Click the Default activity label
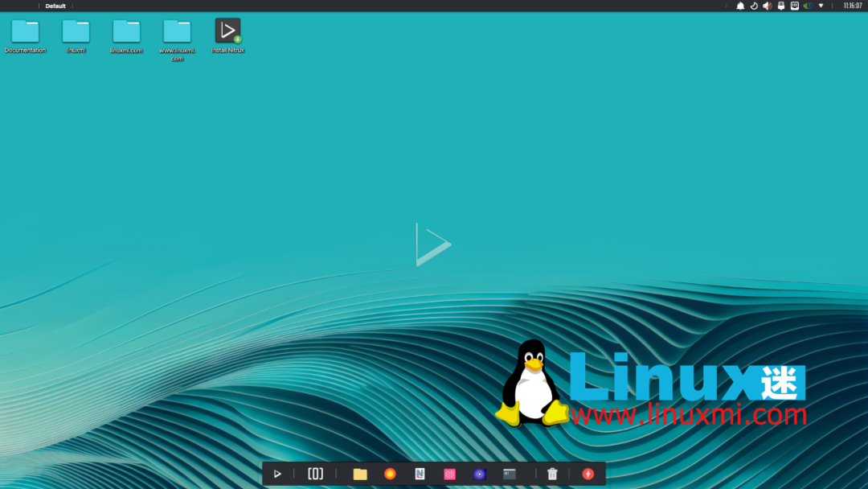This screenshot has height=489, width=868. coord(55,6)
